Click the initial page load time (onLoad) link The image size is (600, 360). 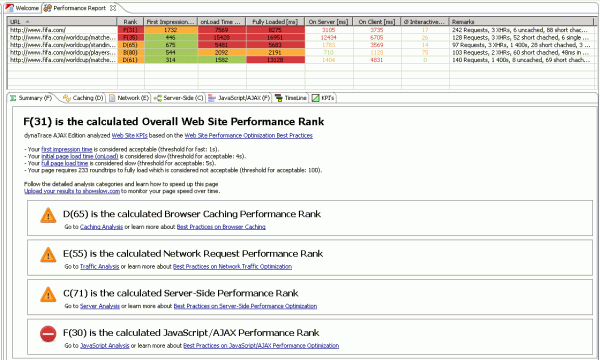[80, 156]
